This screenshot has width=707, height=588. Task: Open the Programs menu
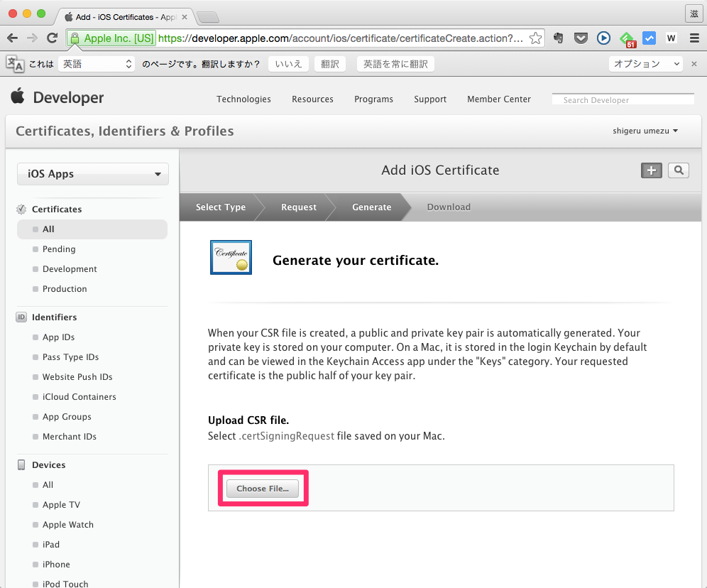click(x=373, y=99)
